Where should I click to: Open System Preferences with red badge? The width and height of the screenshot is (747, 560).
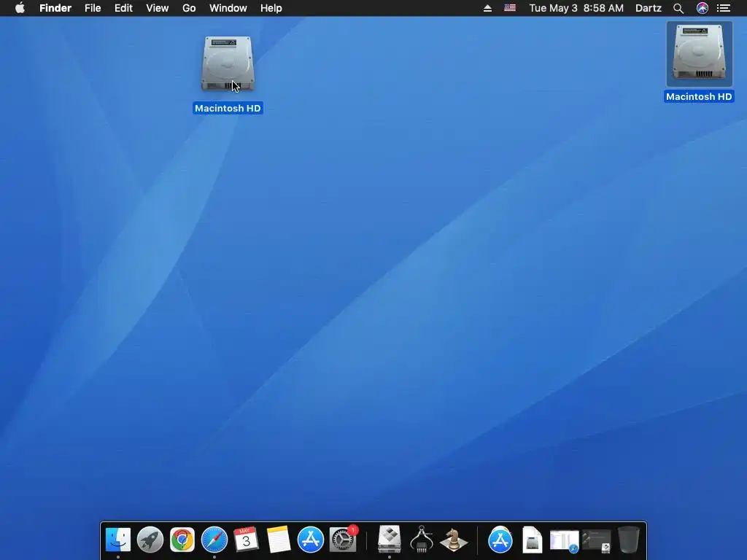(x=343, y=539)
